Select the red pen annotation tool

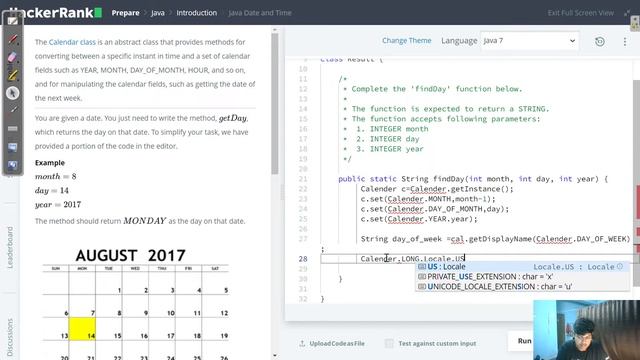pyautogui.click(x=13, y=39)
